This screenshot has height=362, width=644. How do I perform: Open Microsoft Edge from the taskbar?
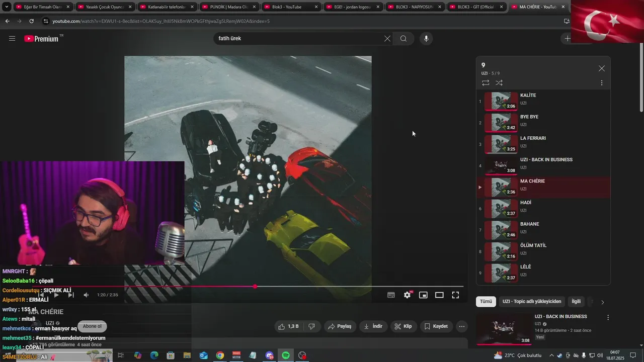[x=154, y=355]
